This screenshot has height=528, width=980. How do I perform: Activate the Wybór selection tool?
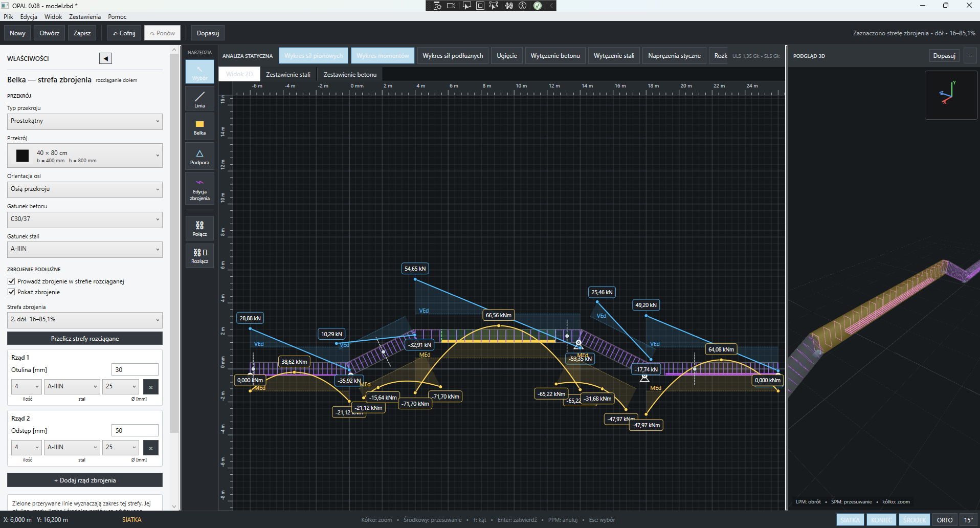[x=199, y=72]
